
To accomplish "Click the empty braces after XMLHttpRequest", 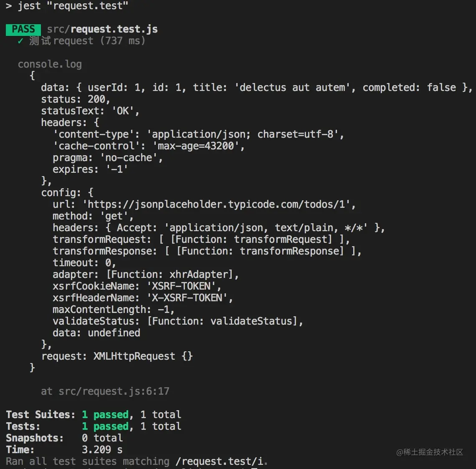I will (x=187, y=356).
